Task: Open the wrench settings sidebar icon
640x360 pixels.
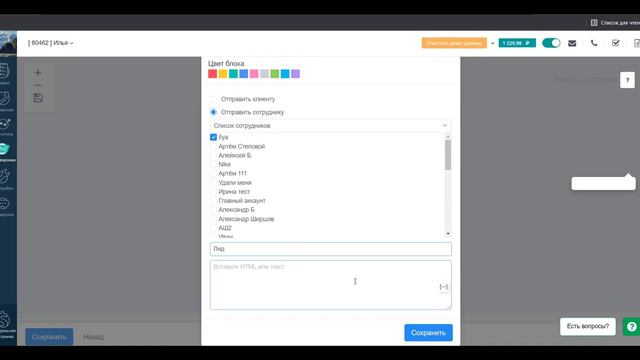Action: [5, 176]
